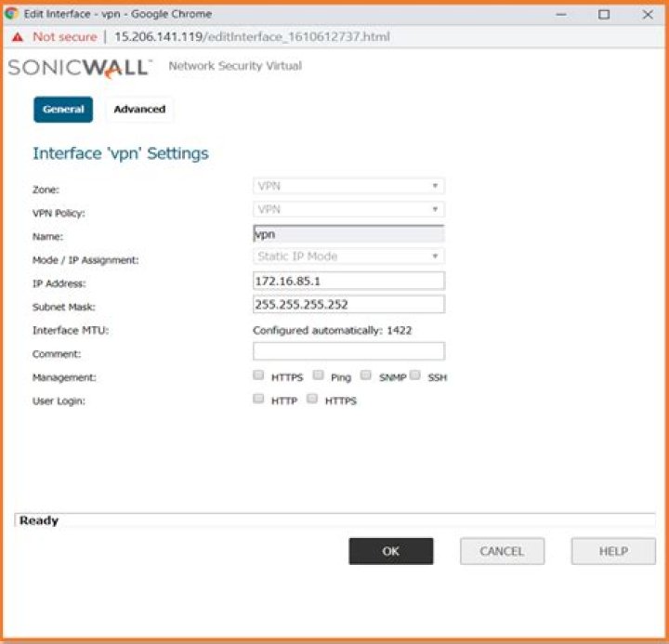The width and height of the screenshot is (669, 644).
Task: Click the IP Address input field
Action: point(348,281)
